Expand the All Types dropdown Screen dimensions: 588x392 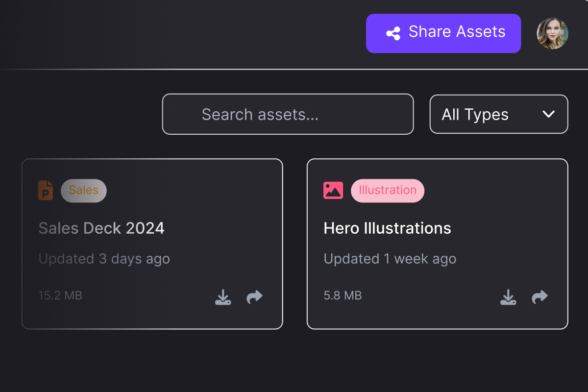pyautogui.click(x=499, y=114)
